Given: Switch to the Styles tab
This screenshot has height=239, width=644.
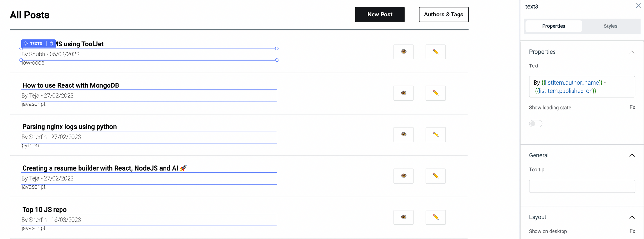Looking at the screenshot, I should (610, 26).
